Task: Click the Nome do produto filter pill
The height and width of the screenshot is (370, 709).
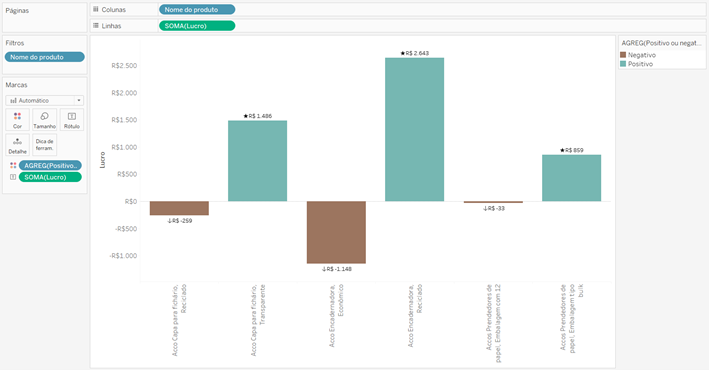Action: (x=44, y=57)
